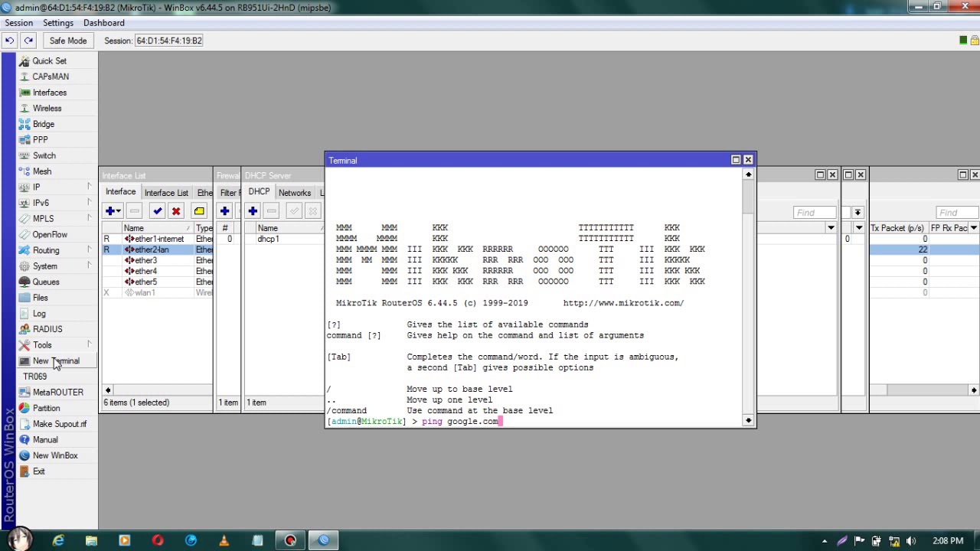Click the Undo arrow in the WinBox toolbar
The image size is (980, 551).
coord(10,41)
